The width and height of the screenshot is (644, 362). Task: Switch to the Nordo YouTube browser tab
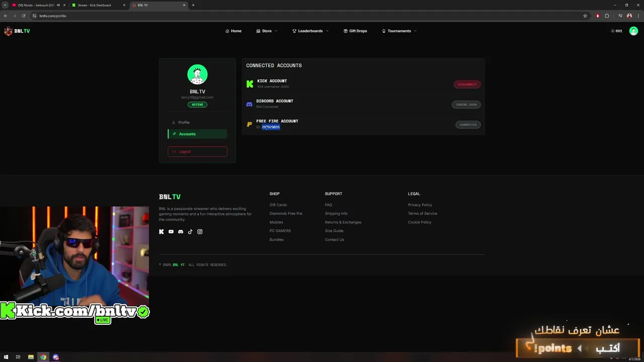35,5
